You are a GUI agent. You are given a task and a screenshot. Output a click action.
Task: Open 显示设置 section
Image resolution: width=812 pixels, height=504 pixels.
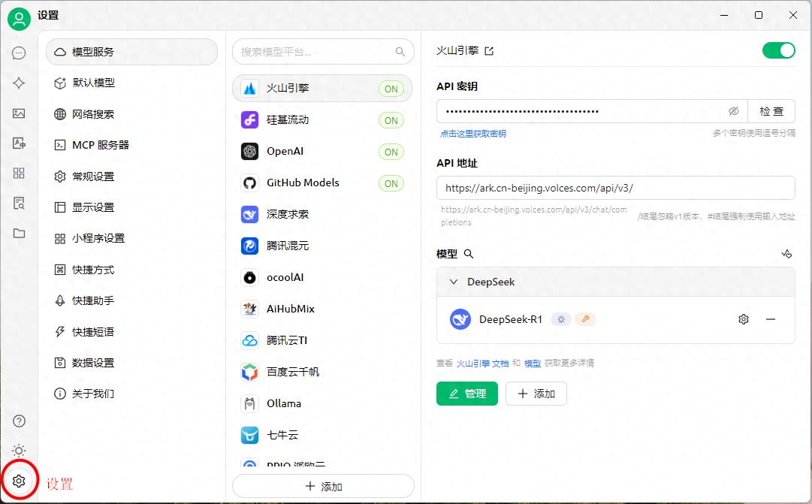[131, 207]
